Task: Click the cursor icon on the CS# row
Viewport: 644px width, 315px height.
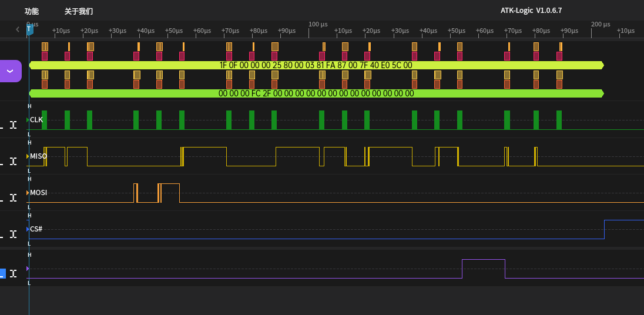Action: click(x=13, y=235)
